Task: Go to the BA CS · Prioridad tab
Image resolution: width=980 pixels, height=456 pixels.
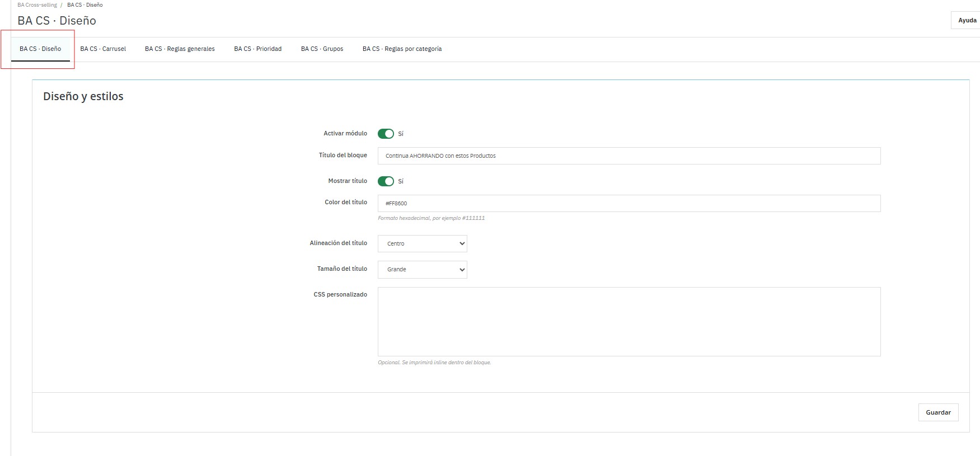Action: pos(257,49)
